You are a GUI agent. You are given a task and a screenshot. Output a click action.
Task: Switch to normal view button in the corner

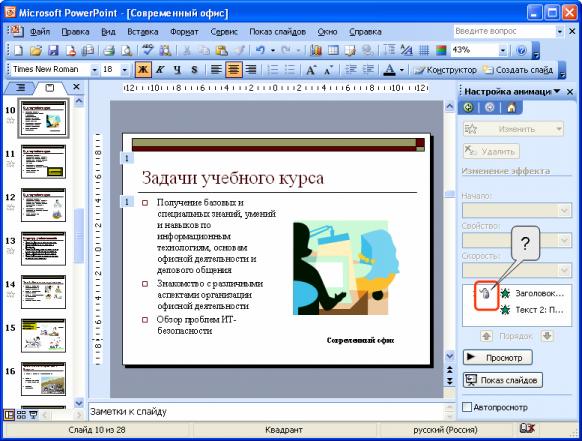9,415
